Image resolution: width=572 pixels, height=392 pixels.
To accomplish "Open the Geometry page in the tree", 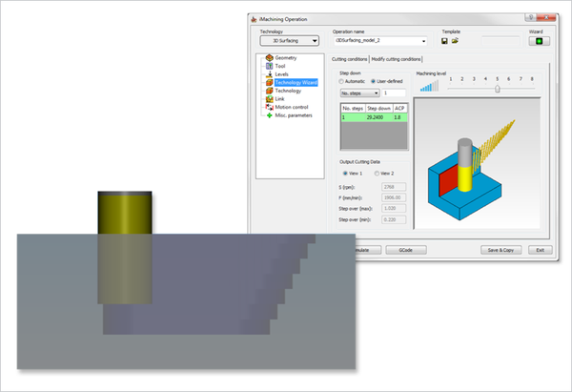I will [x=287, y=58].
